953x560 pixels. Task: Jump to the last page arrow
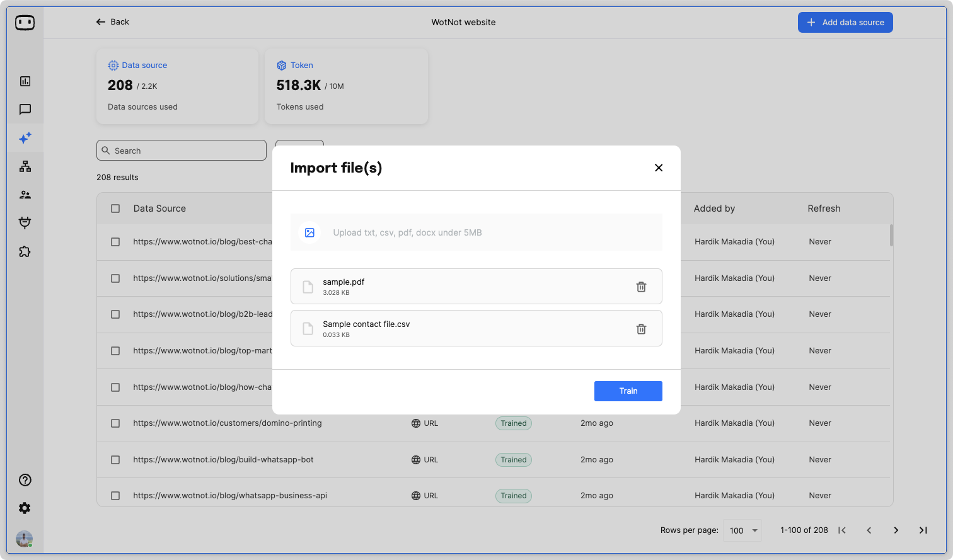coord(923,530)
